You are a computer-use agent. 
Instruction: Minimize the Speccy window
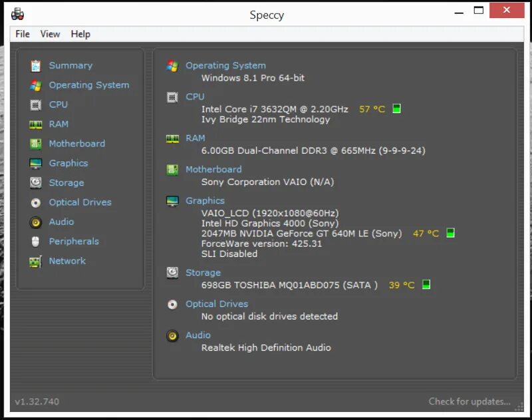[459, 13]
